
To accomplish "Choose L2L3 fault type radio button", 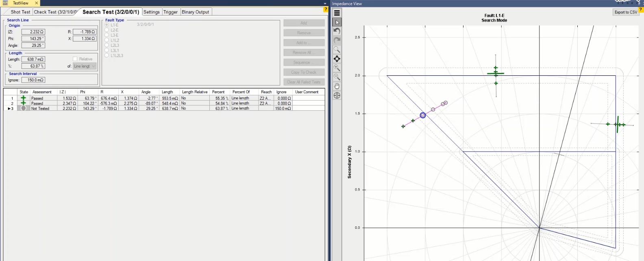I will click(107, 46).
